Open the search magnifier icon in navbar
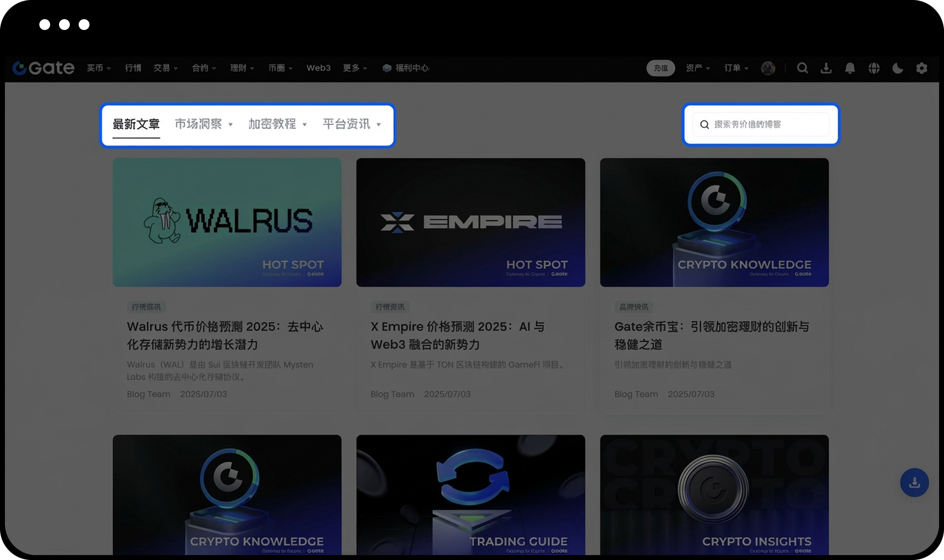The height and width of the screenshot is (560, 944). point(802,68)
